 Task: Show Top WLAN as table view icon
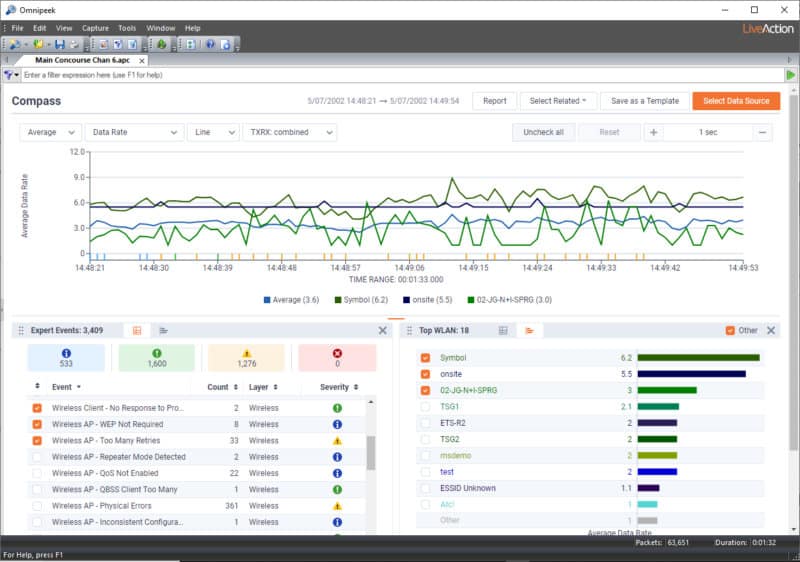pyautogui.click(x=503, y=330)
